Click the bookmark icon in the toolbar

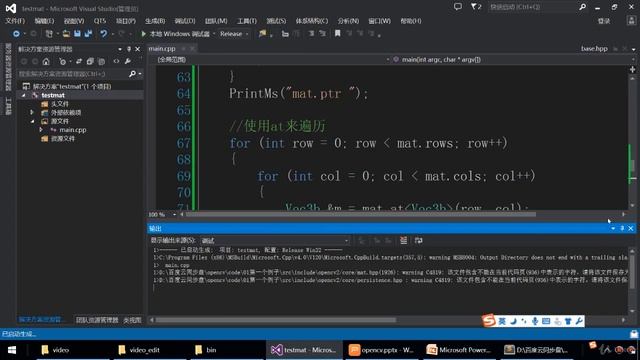coord(338,33)
